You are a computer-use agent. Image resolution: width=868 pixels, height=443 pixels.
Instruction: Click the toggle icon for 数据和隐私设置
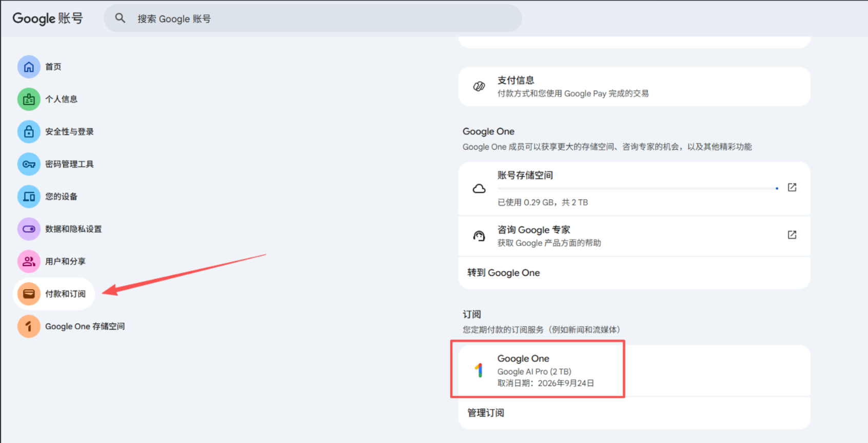point(29,229)
